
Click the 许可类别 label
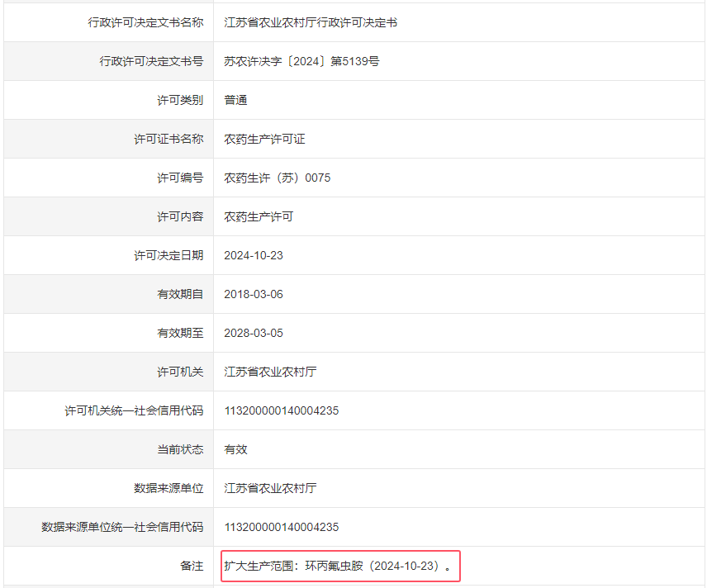[180, 100]
